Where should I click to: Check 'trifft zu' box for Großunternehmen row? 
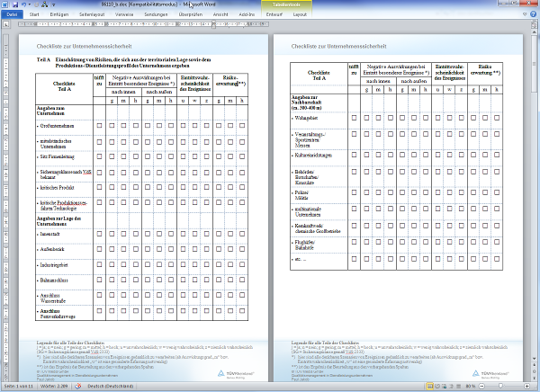[x=99, y=127]
